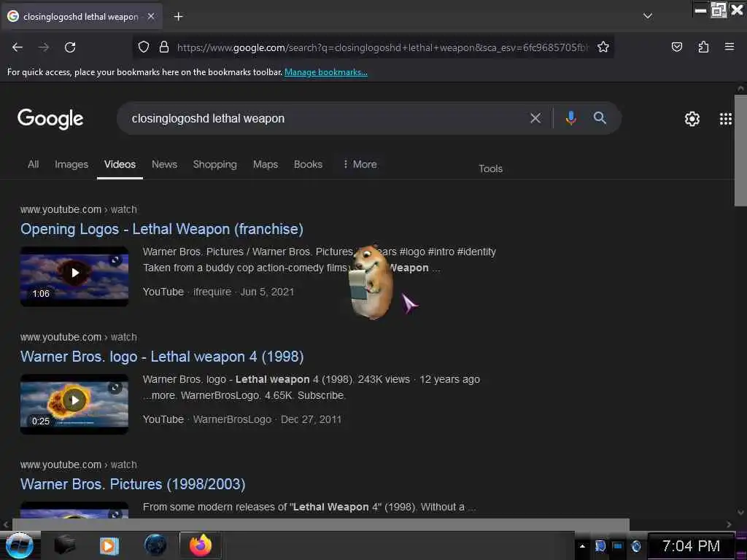Expand the list all tabs chevron
The width and height of the screenshot is (747, 560).
[x=648, y=16]
